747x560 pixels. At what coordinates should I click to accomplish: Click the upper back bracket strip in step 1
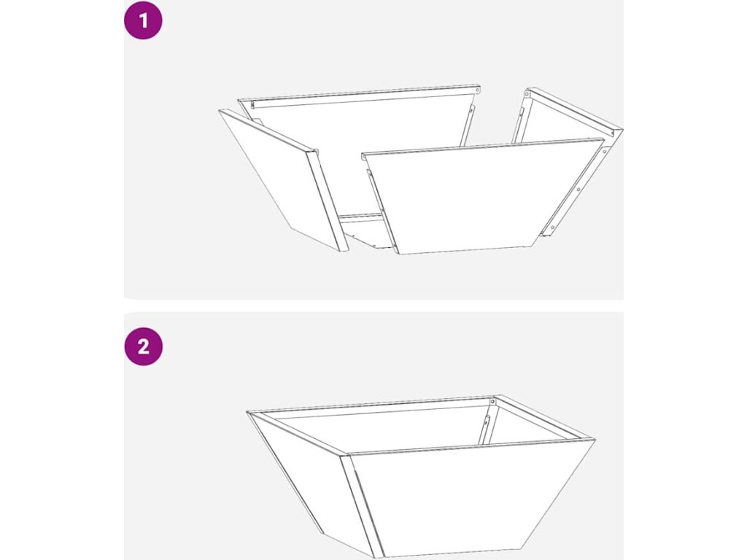coord(468,125)
